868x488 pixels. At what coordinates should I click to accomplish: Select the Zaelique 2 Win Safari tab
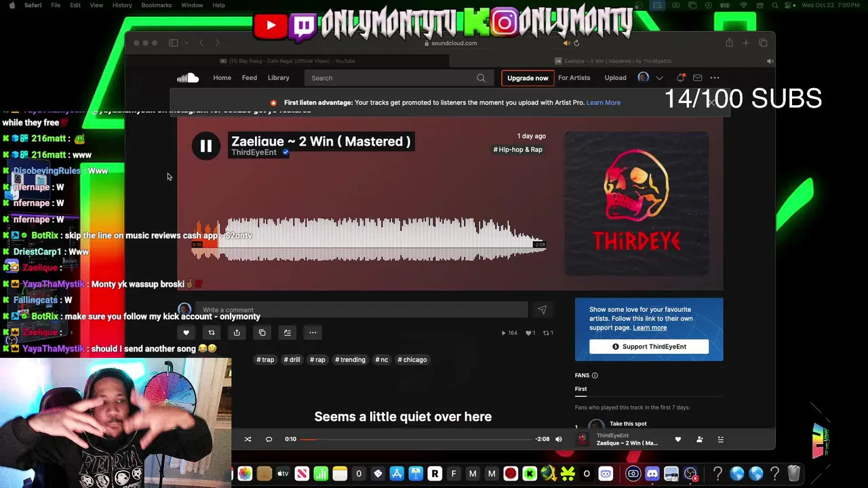click(612, 61)
